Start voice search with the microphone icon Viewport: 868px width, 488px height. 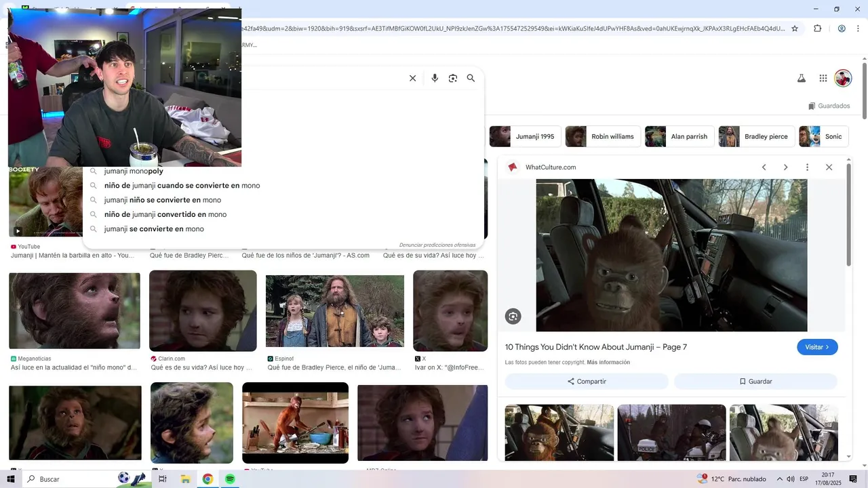(x=435, y=78)
